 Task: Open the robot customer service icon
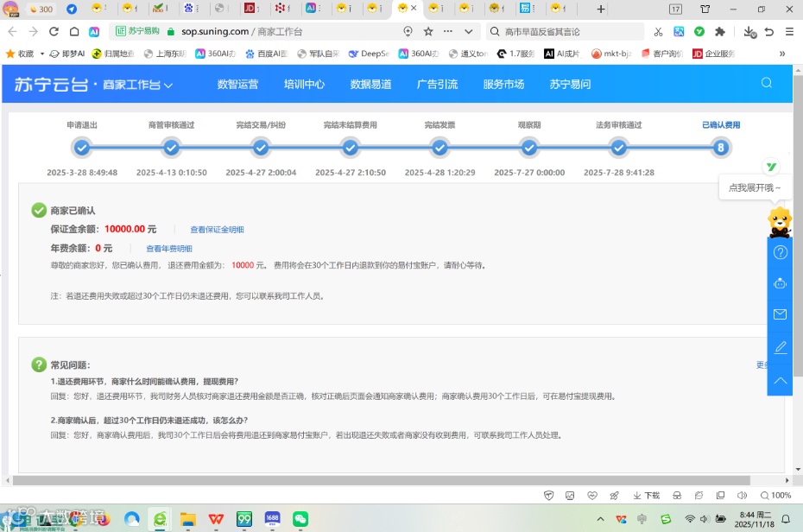click(780, 283)
